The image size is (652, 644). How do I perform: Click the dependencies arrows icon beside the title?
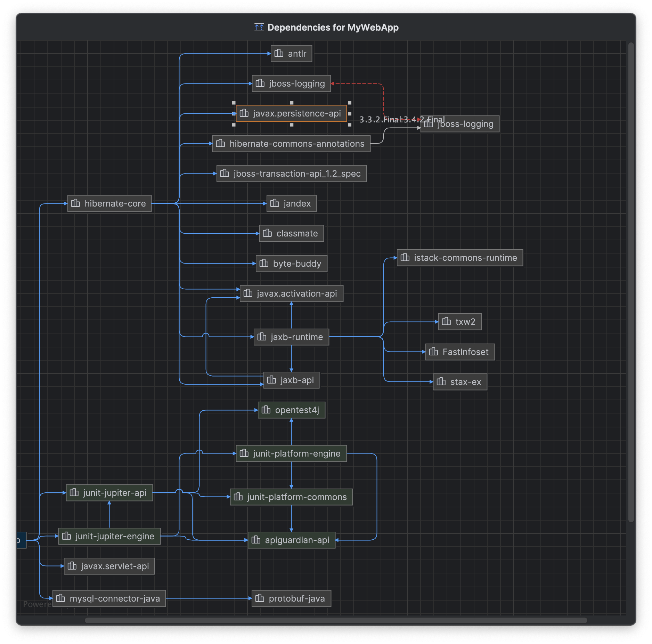point(259,27)
